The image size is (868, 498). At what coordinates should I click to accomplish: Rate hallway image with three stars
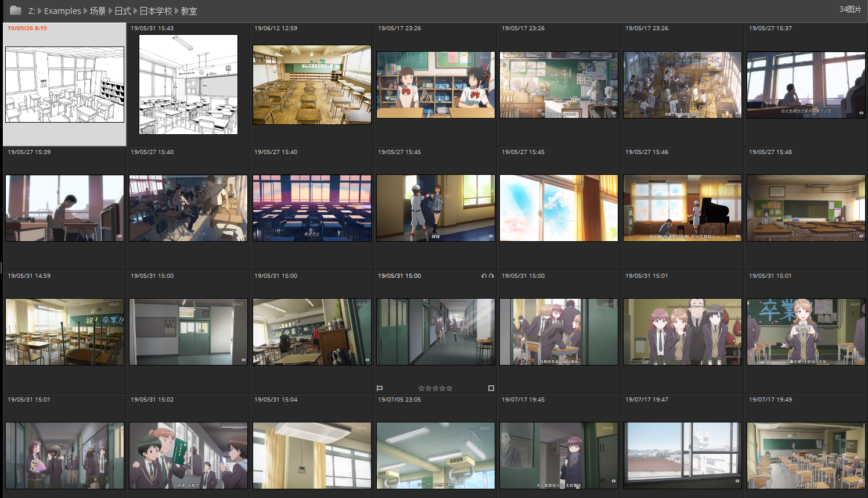435,388
